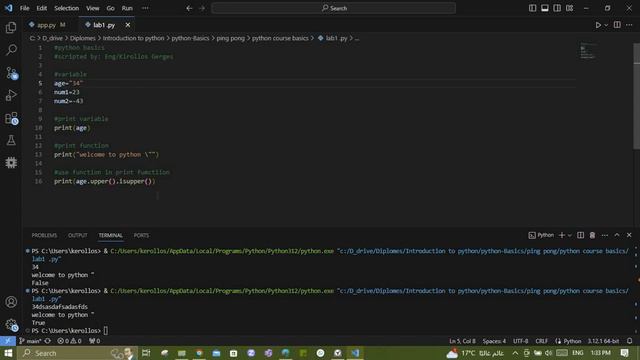Screen dimensions: 640x360
Task: Click the title bar Search command center
Action: coord(333,8)
